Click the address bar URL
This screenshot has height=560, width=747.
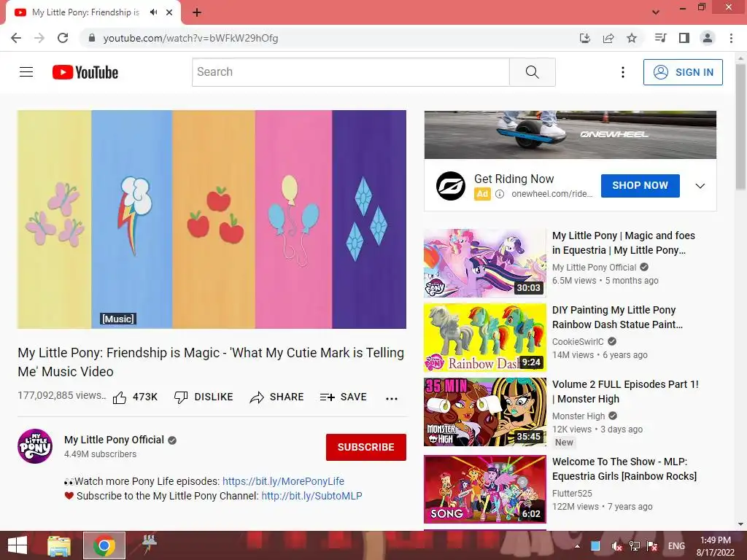(190, 38)
